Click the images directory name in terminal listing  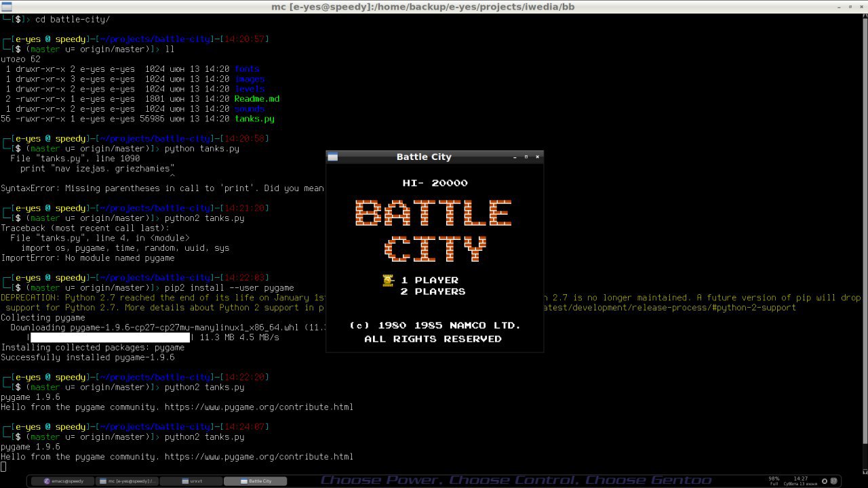click(x=250, y=79)
